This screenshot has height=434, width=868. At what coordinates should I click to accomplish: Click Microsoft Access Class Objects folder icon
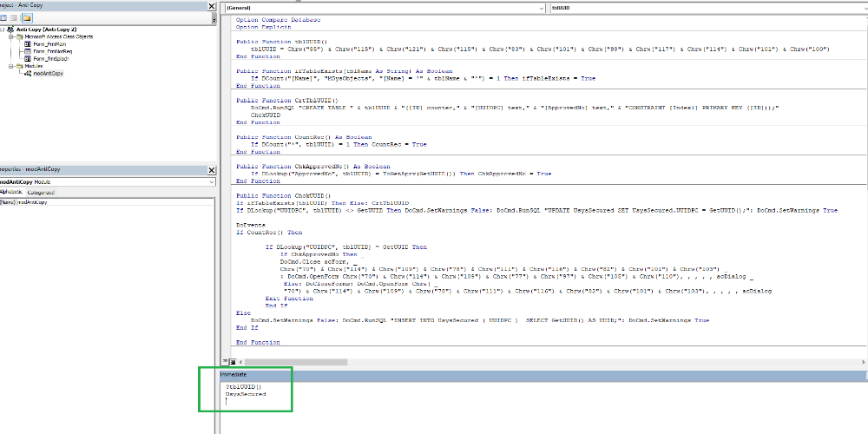(x=20, y=36)
